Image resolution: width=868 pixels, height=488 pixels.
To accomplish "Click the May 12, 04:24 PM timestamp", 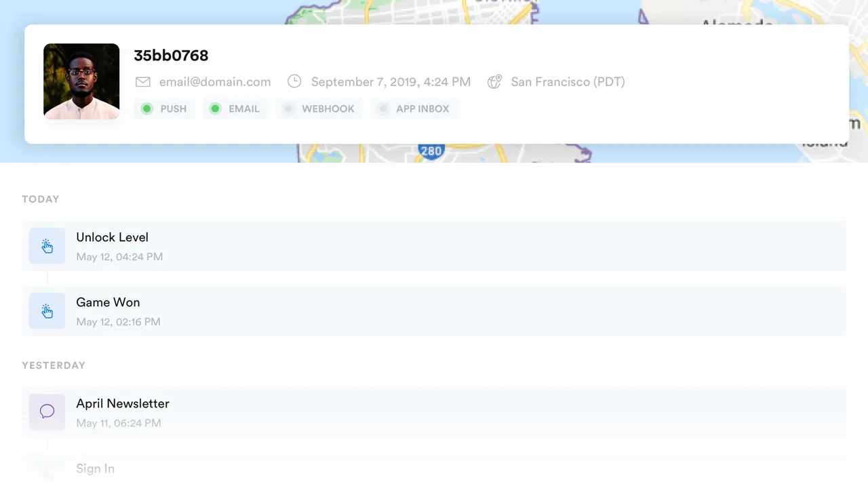I will pos(119,257).
